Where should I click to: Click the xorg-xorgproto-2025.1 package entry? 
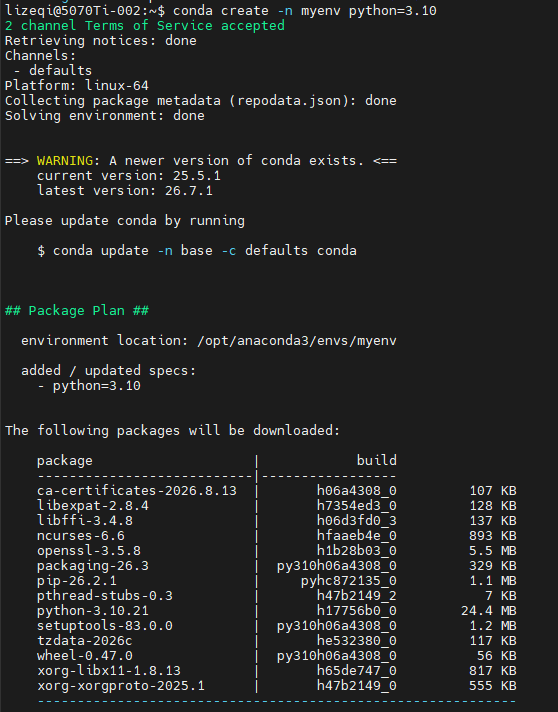pyautogui.click(x=121, y=685)
